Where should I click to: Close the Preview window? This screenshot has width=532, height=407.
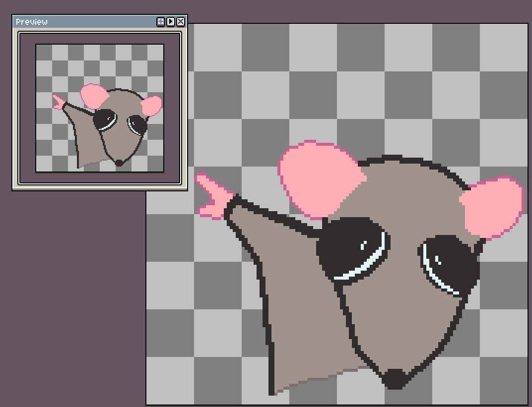point(180,22)
